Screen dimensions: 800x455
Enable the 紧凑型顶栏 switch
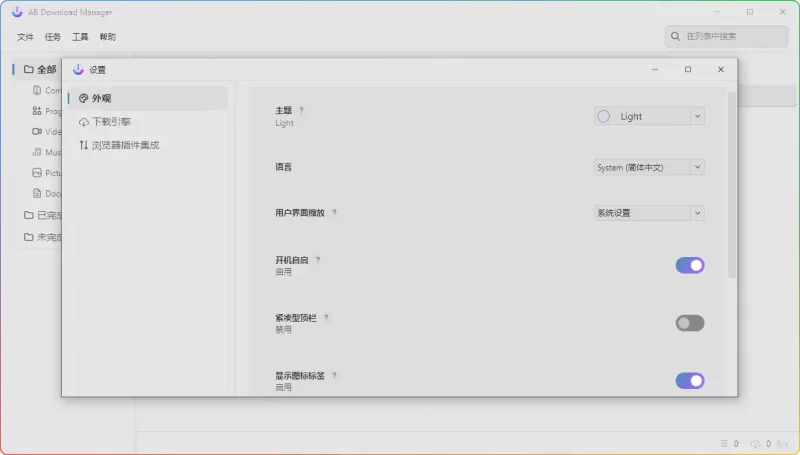coord(690,323)
